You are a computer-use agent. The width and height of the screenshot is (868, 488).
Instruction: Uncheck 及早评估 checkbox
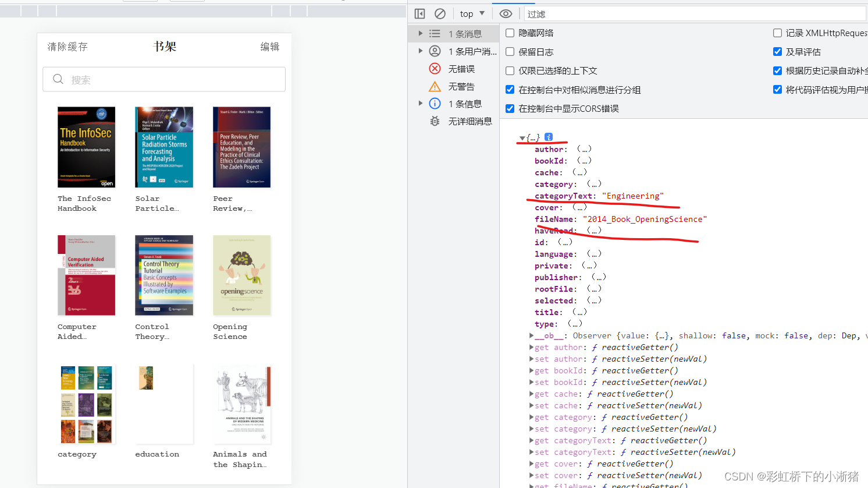(777, 52)
